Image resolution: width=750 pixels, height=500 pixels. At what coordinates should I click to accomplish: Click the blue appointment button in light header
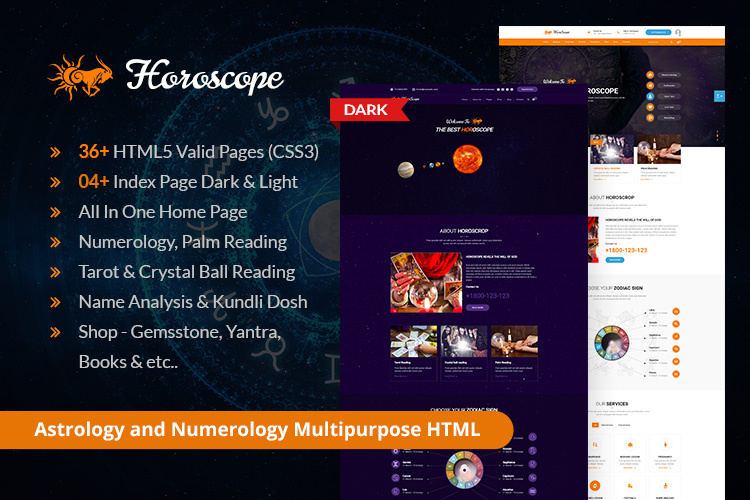click(x=658, y=32)
